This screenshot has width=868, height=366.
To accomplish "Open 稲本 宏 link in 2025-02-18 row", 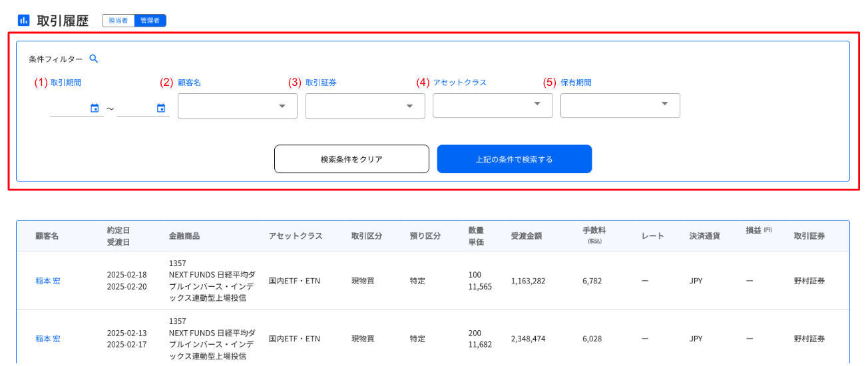I will (x=48, y=281).
